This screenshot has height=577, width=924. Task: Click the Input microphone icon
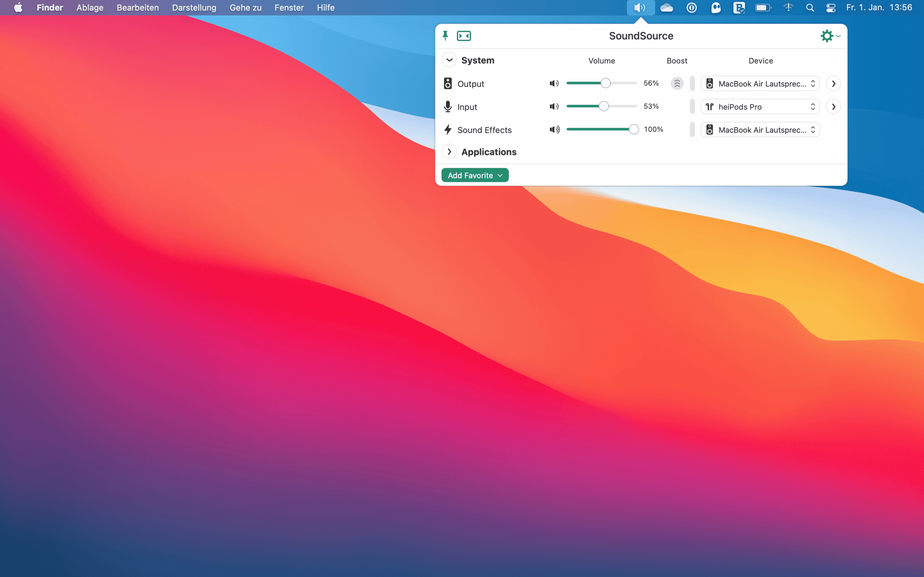pyautogui.click(x=448, y=106)
